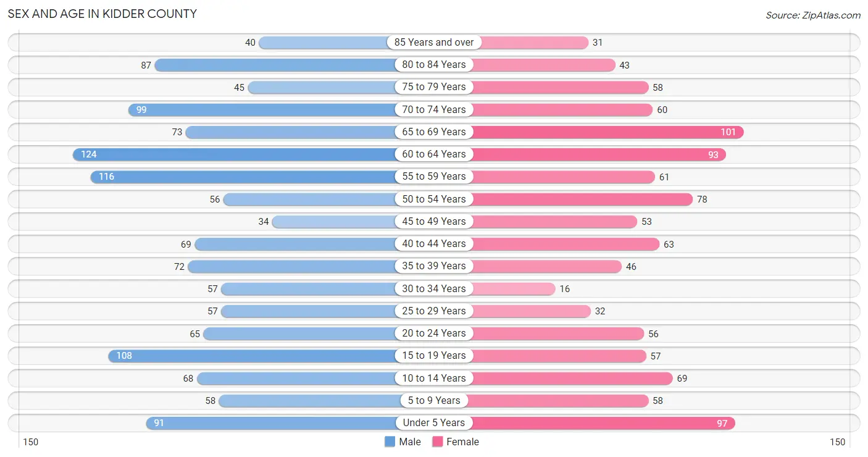The height and width of the screenshot is (457, 868).
Task: Click the 45 to 49 Years label
Action: (434, 221)
